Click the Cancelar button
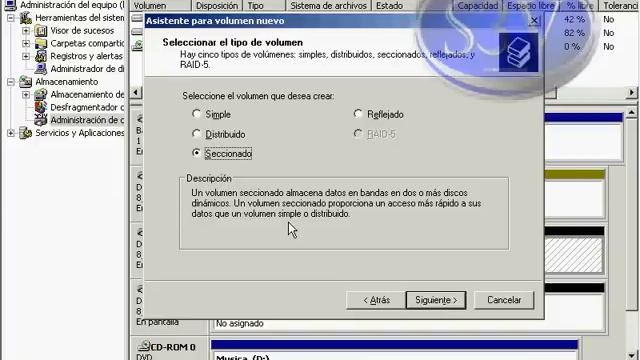Screen dimensions: 640x360 (x=504, y=300)
